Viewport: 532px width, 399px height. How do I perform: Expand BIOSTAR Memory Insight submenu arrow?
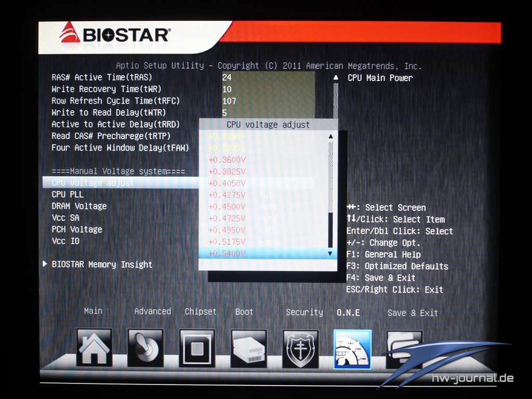coord(45,263)
